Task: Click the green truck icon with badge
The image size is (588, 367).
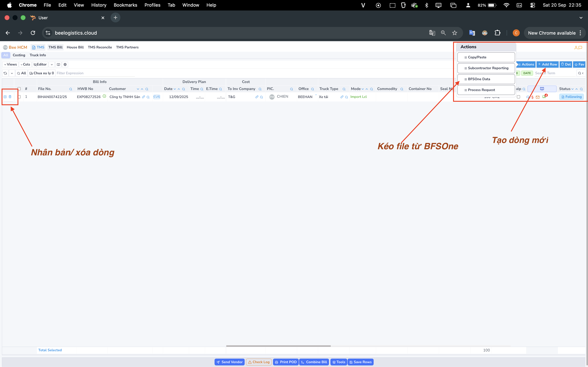Action: pos(544,97)
